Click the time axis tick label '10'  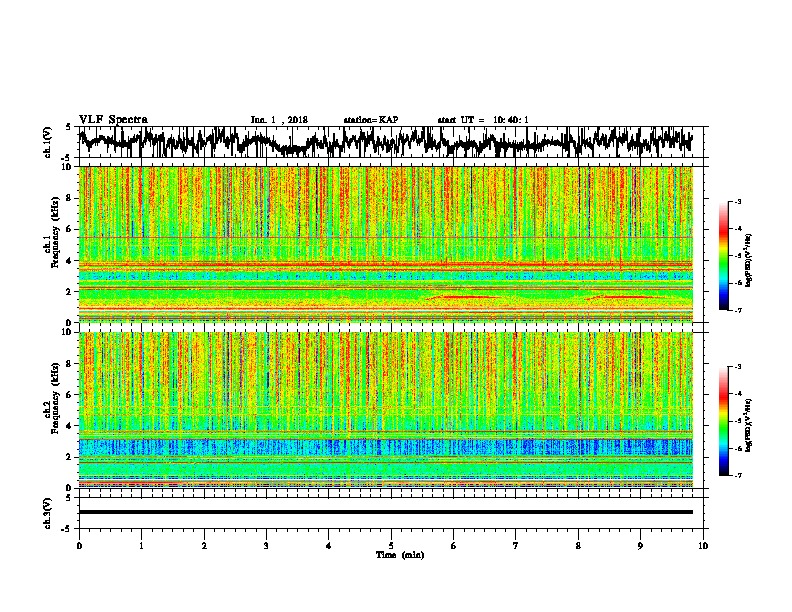pyautogui.click(x=703, y=546)
